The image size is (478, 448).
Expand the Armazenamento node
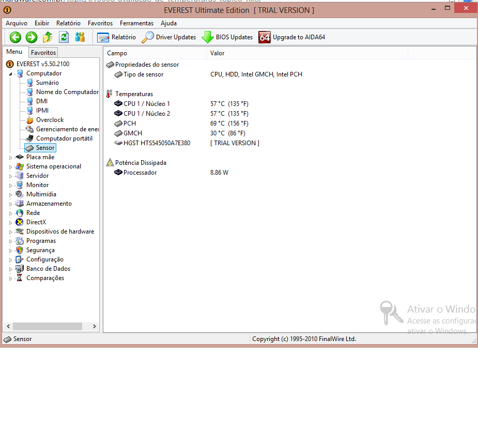tap(11, 204)
